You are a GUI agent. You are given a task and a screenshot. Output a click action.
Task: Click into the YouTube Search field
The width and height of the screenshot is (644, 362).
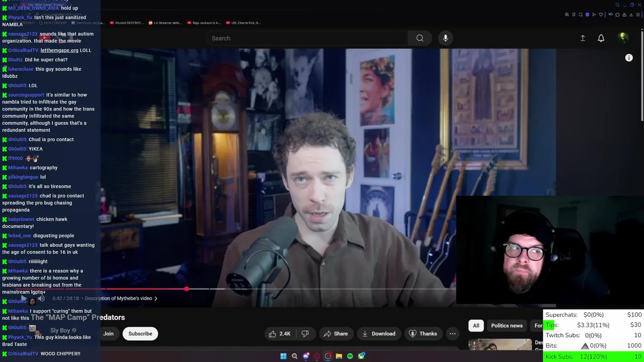tap(307, 38)
